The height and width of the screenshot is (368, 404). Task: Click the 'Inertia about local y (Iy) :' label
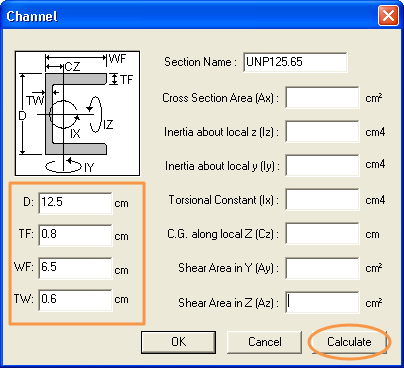pos(222,166)
